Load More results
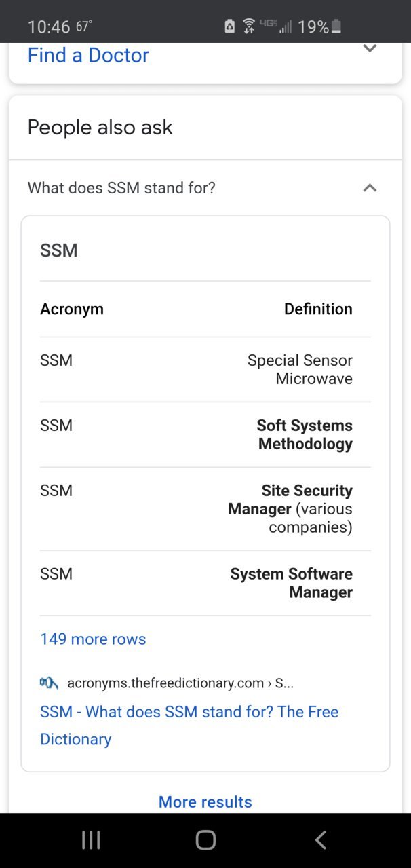411x868 pixels. (x=206, y=801)
